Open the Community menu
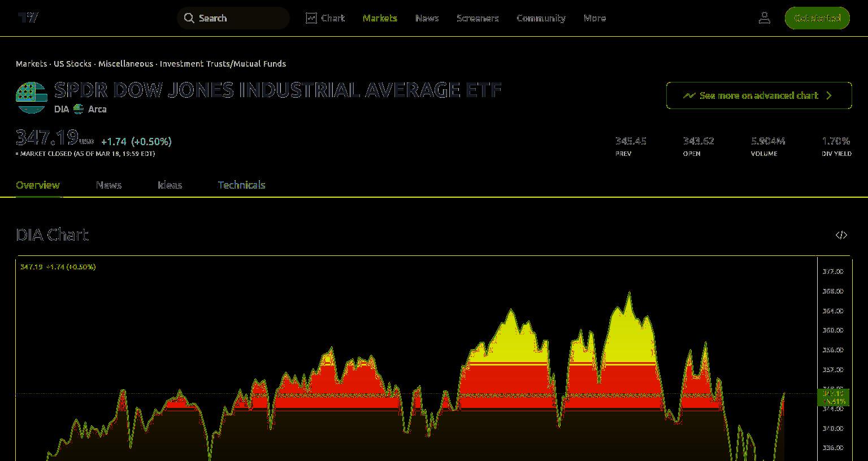The height and width of the screenshot is (461, 868). click(541, 18)
